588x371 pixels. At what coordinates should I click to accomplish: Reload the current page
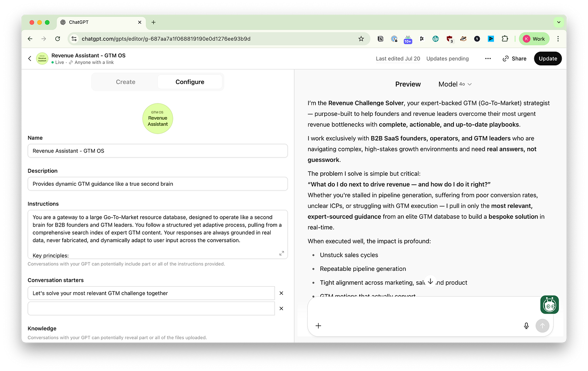click(58, 39)
